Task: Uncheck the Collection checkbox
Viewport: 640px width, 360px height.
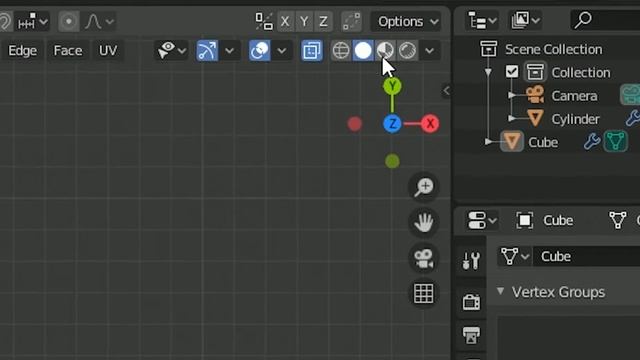Action: pos(511,72)
